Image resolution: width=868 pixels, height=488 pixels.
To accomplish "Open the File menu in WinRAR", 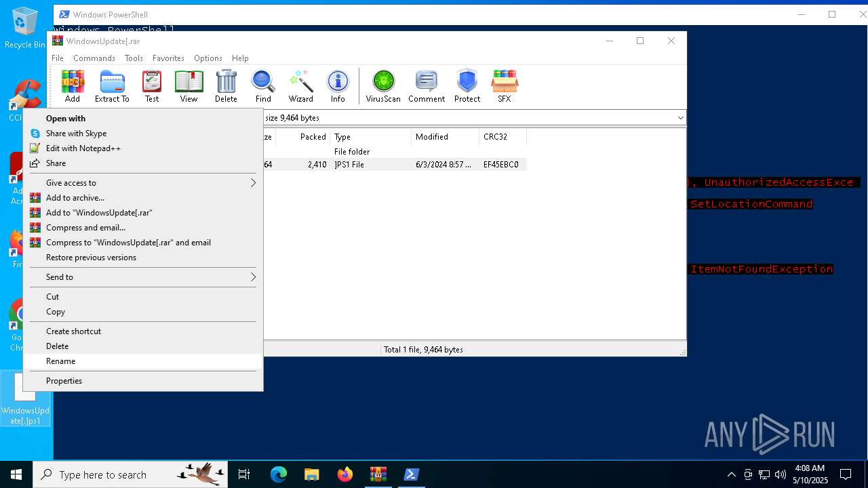I will point(58,58).
